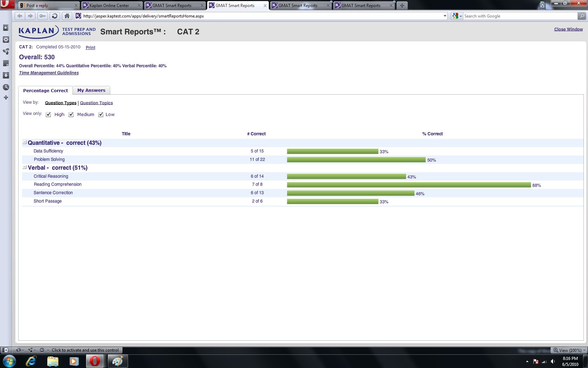Open the View (100%) zoom dropdown
The image size is (588, 368).
[569, 350]
